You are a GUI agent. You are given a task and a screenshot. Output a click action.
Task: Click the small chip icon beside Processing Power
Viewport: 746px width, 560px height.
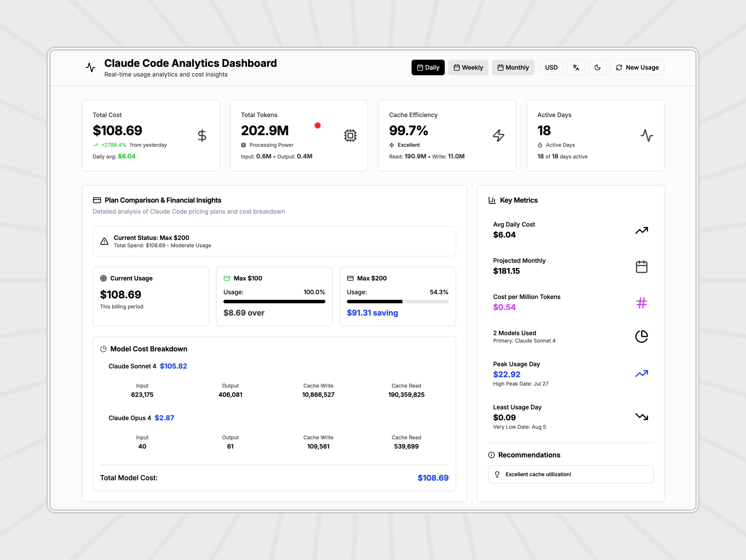[243, 145]
